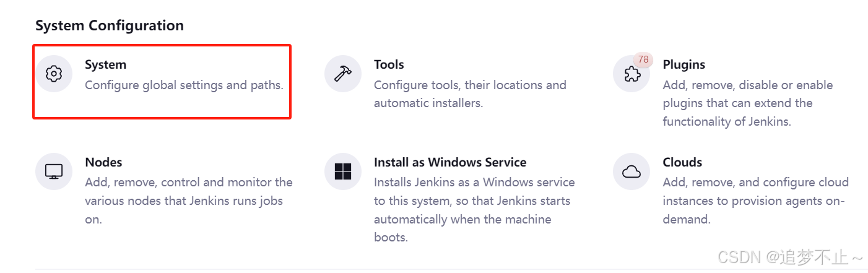This screenshot has width=868, height=273.
Task: Click the Tools hammer icon
Action: [343, 74]
